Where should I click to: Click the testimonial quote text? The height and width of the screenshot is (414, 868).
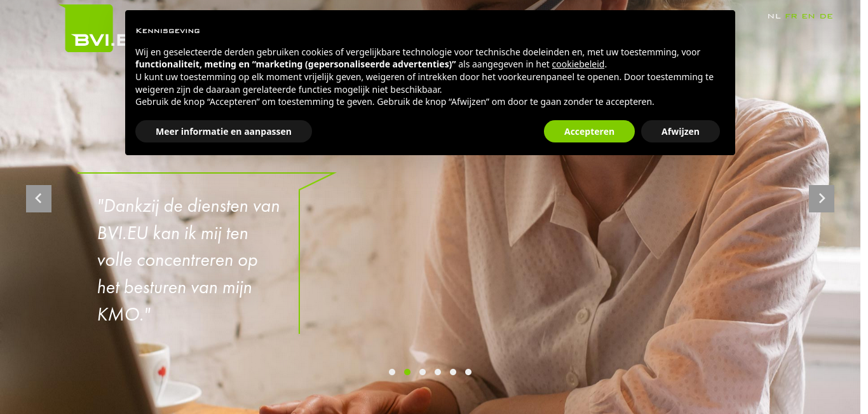pyautogui.click(x=189, y=260)
